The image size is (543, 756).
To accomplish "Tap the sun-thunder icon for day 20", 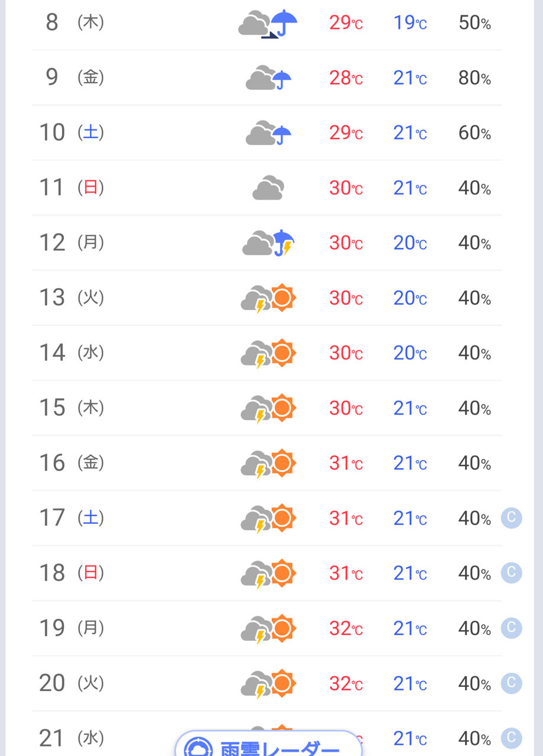I will 268,683.
